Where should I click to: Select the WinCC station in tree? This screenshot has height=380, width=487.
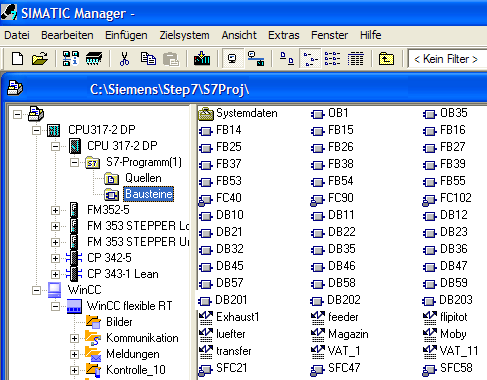click(84, 290)
